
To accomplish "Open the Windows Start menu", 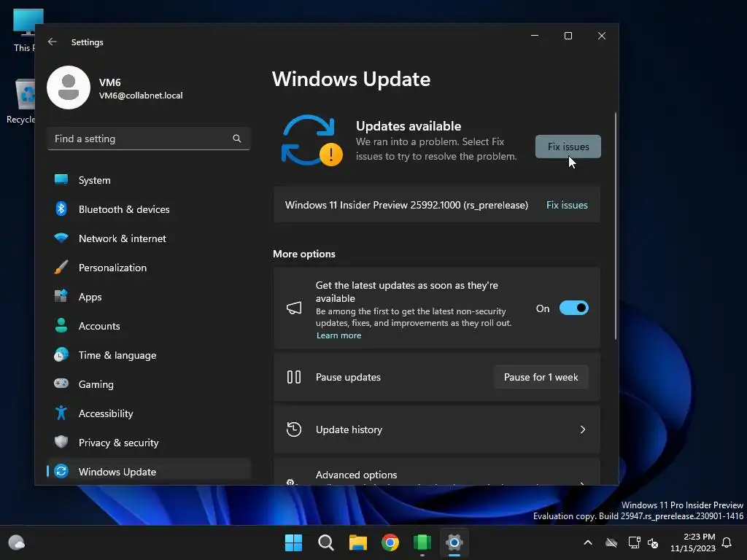I will pos(293,542).
